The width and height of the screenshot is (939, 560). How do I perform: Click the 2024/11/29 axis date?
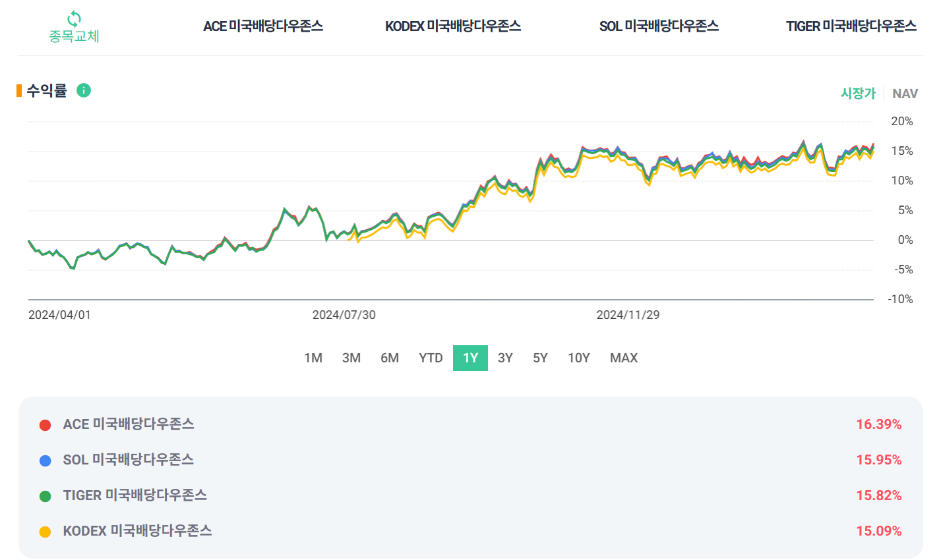(628, 315)
